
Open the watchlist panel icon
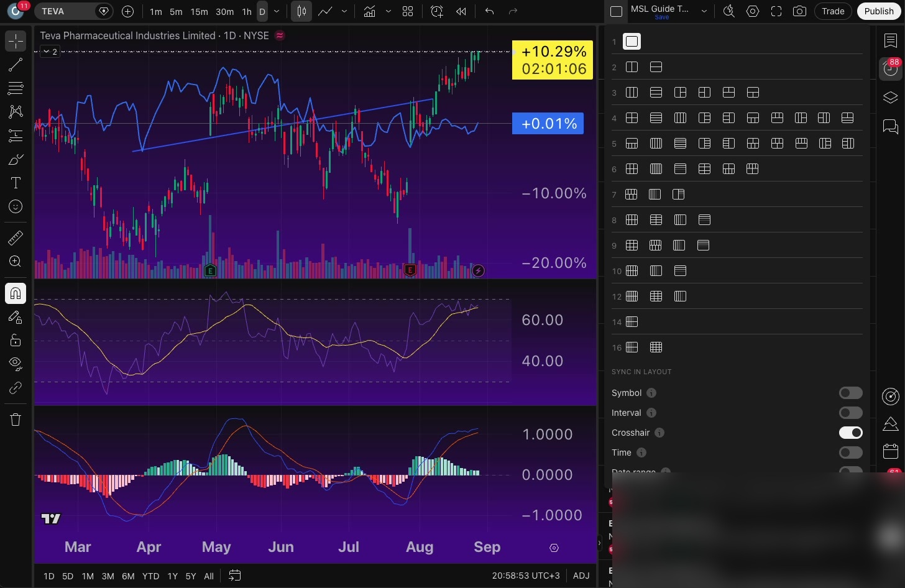(891, 40)
